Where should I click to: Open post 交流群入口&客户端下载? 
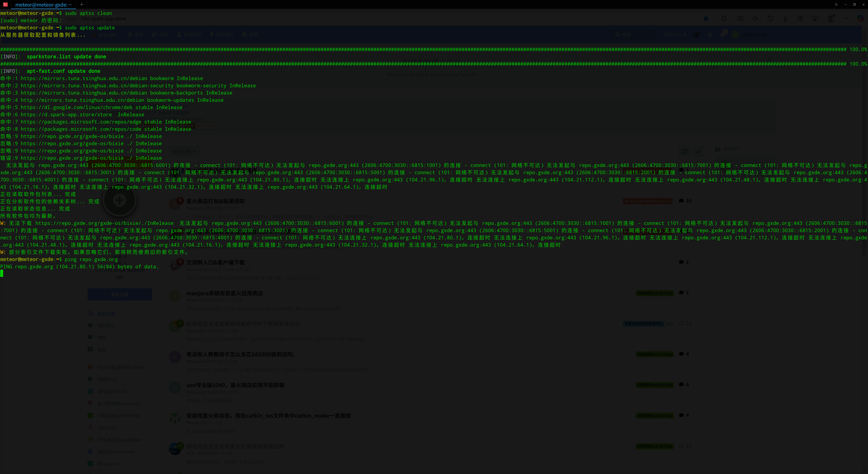pos(215,262)
